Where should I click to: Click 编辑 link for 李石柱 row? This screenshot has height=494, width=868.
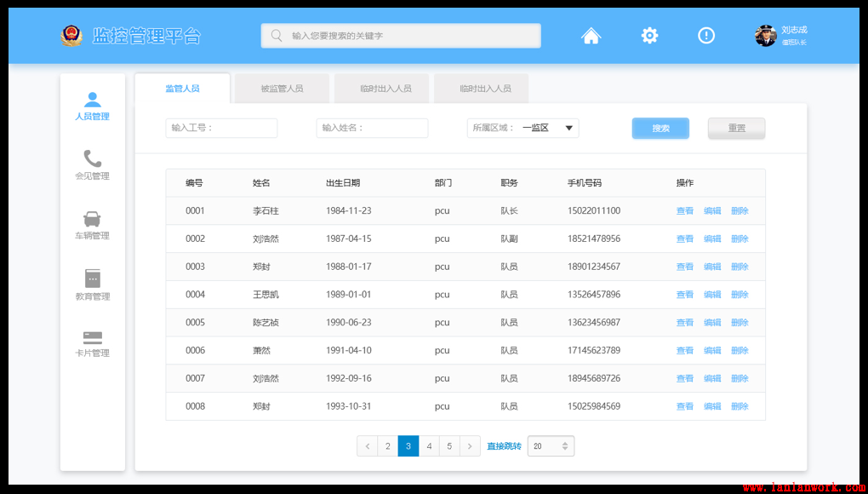coord(712,211)
